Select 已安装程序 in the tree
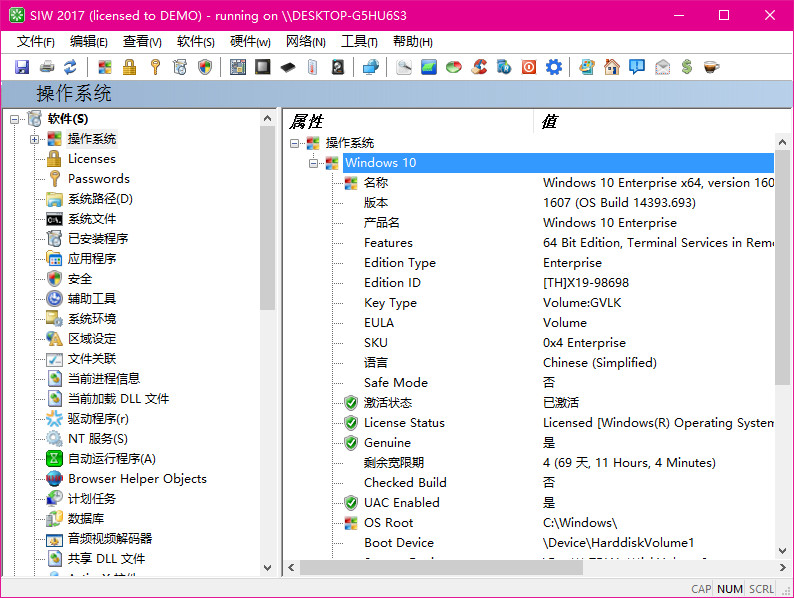 tap(98, 238)
